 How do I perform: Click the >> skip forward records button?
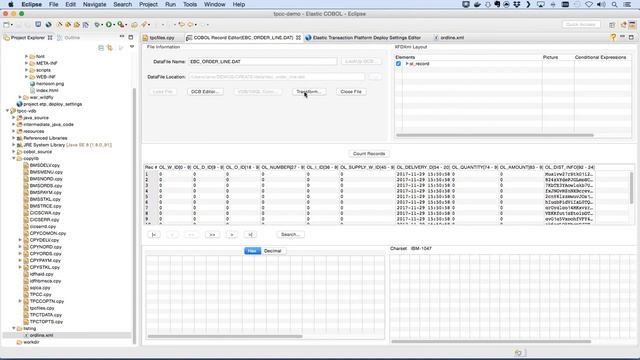(212, 234)
